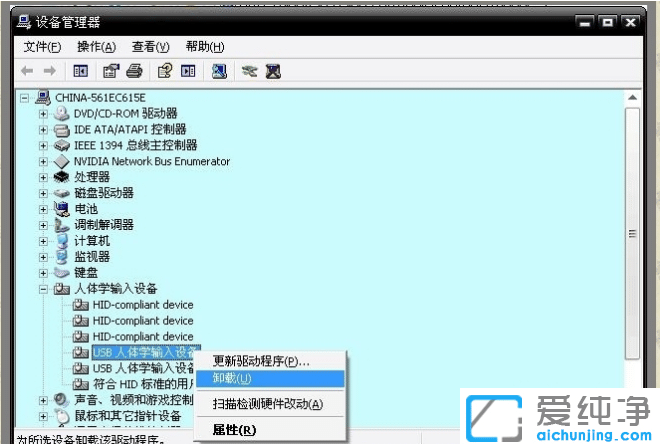Click the 计算机 computer icon
This screenshot has height=448, width=660.
coord(62,241)
